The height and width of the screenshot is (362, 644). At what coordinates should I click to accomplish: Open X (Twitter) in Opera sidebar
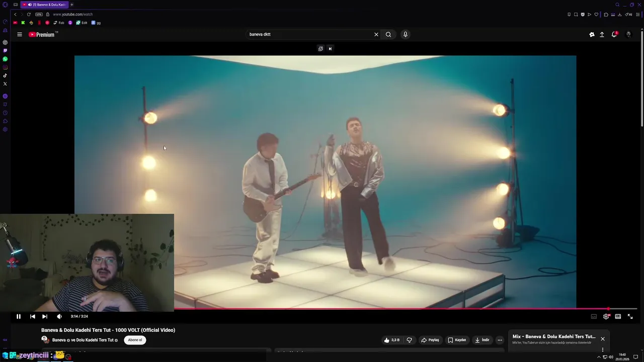pyautogui.click(x=5, y=83)
